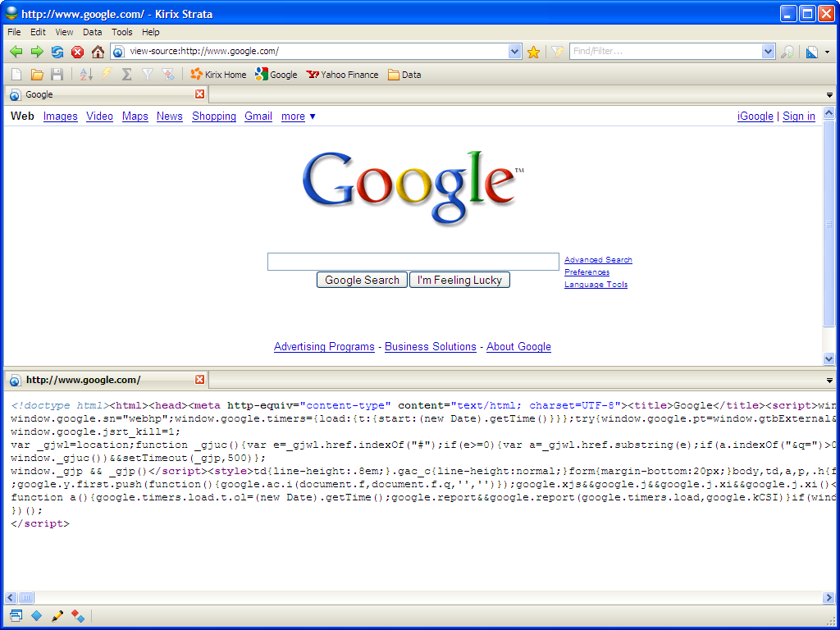Click the Google Search button
The image size is (840, 630).
pos(362,281)
